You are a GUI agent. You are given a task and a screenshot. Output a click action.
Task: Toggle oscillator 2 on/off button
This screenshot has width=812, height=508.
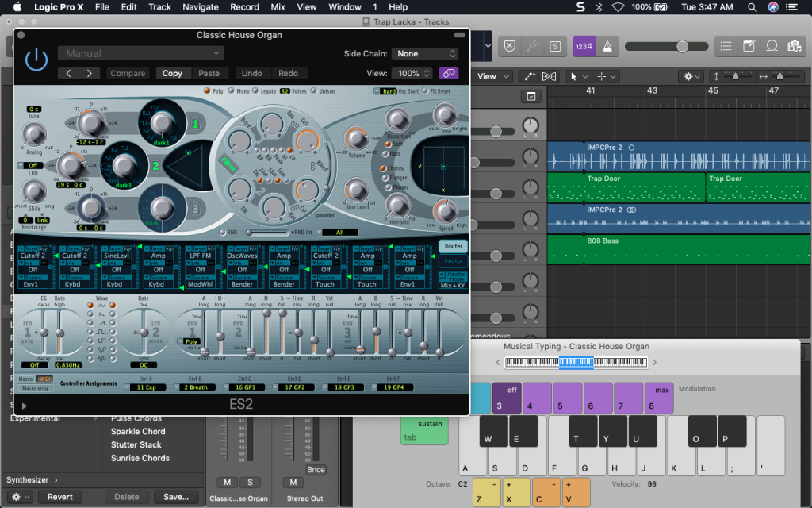tap(155, 166)
